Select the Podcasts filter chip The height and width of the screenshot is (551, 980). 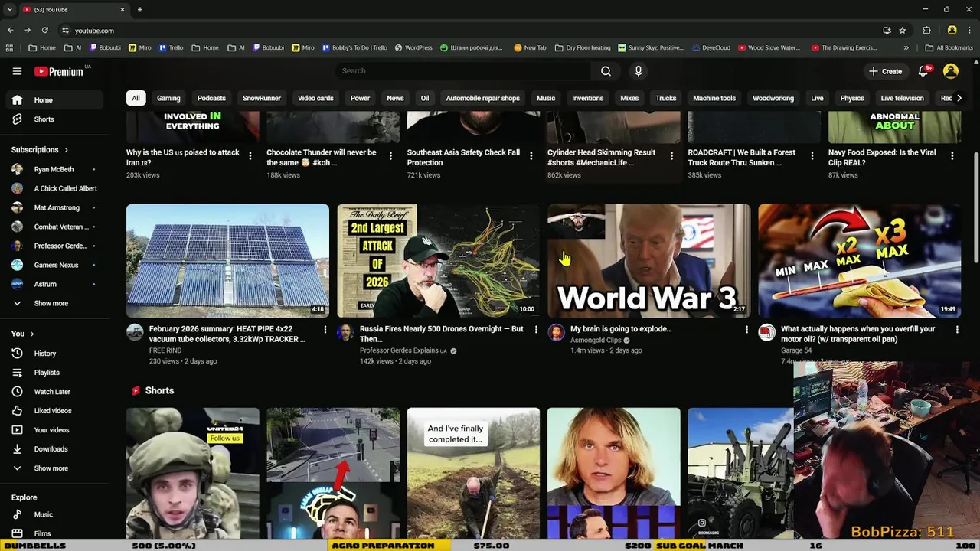pyautogui.click(x=211, y=98)
